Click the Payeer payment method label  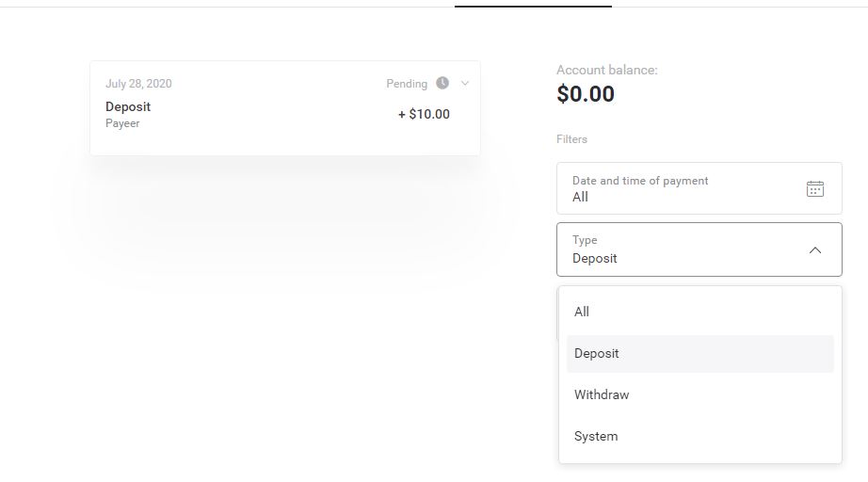(122, 123)
